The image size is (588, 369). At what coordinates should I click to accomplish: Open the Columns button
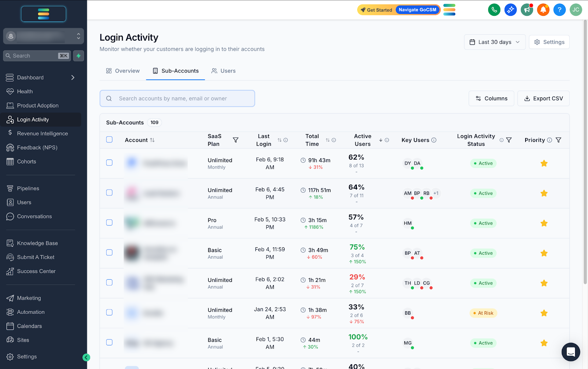click(491, 98)
